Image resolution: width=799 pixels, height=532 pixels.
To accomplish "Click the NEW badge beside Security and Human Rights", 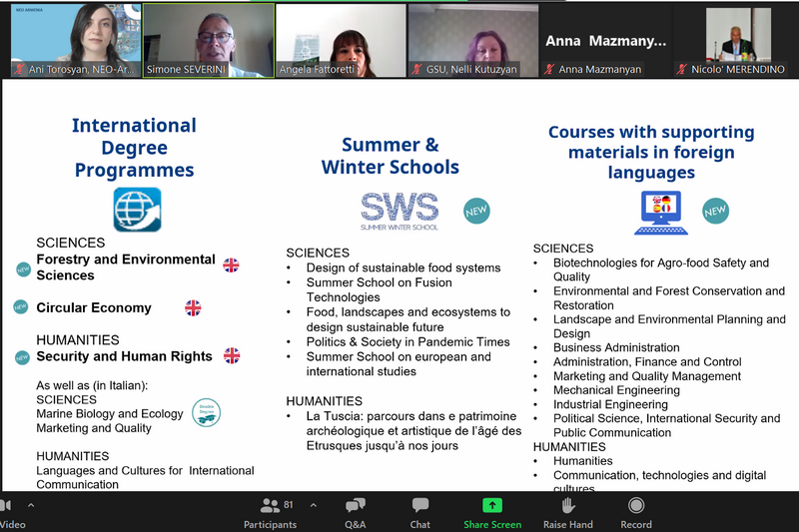I will pyautogui.click(x=22, y=357).
